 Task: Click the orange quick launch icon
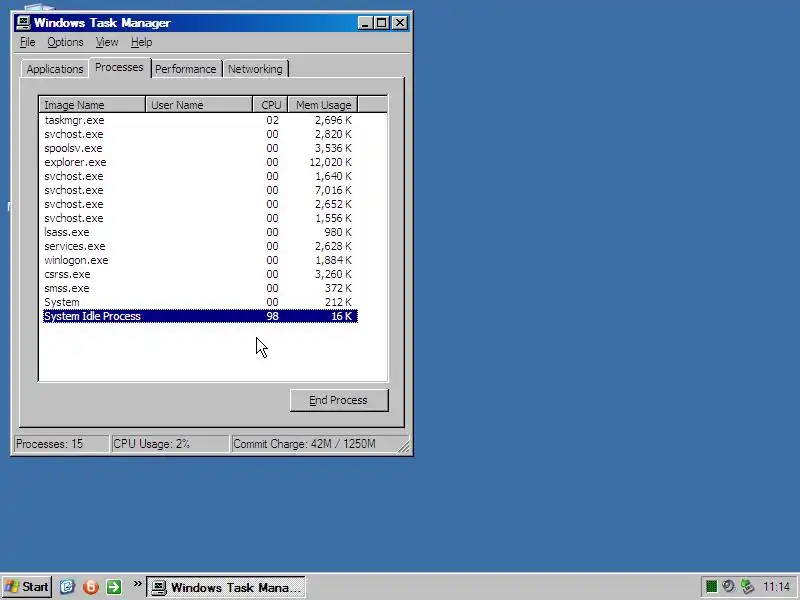91,587
